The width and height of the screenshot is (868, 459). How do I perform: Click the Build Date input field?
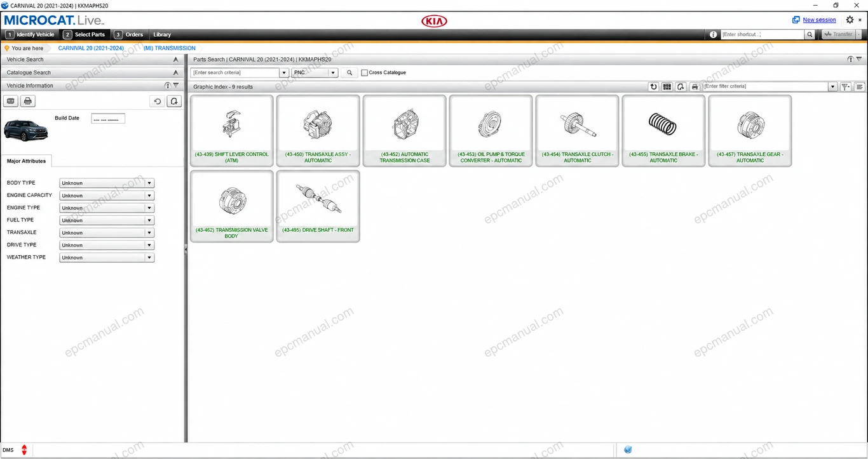(x=108, y=119)
